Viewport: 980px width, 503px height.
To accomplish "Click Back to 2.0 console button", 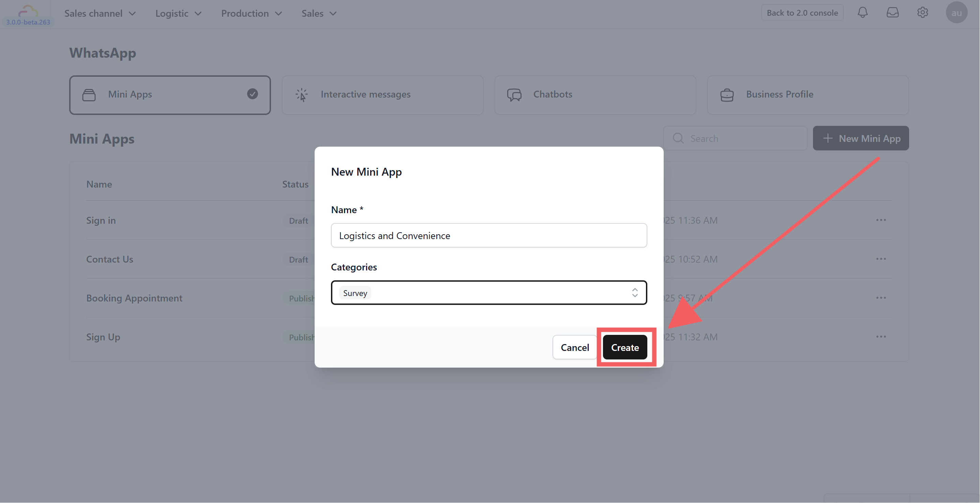I will (x=802, y=13).
